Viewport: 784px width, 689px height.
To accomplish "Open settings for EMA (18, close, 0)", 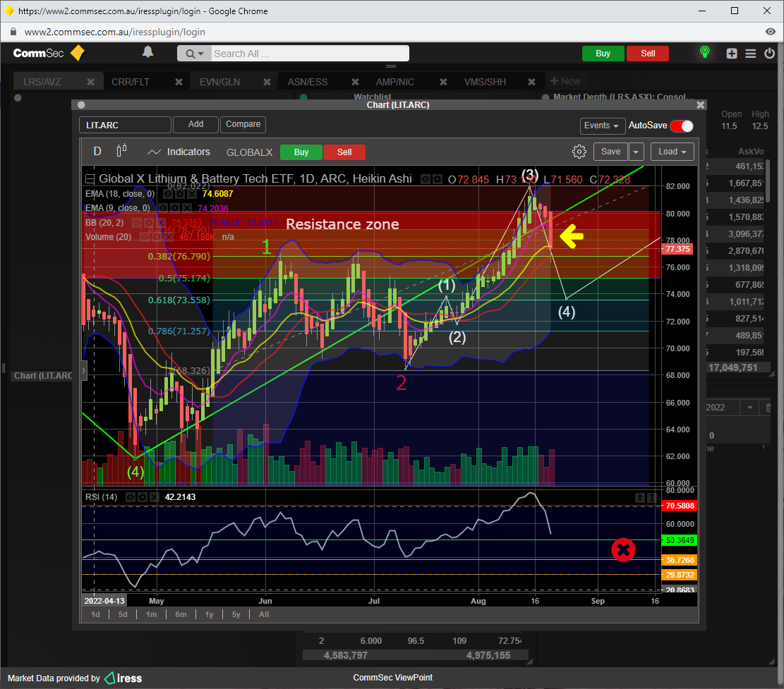I will point(179,194).
